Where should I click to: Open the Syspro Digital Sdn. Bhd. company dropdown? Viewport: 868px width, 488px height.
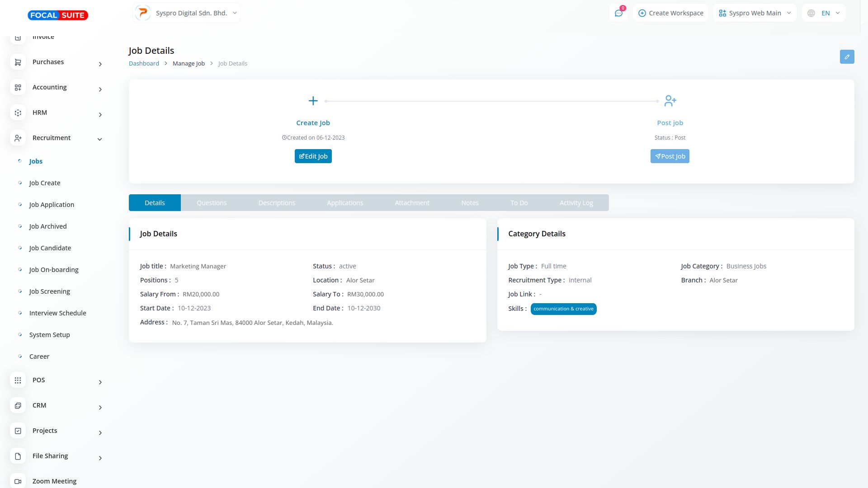187,13
